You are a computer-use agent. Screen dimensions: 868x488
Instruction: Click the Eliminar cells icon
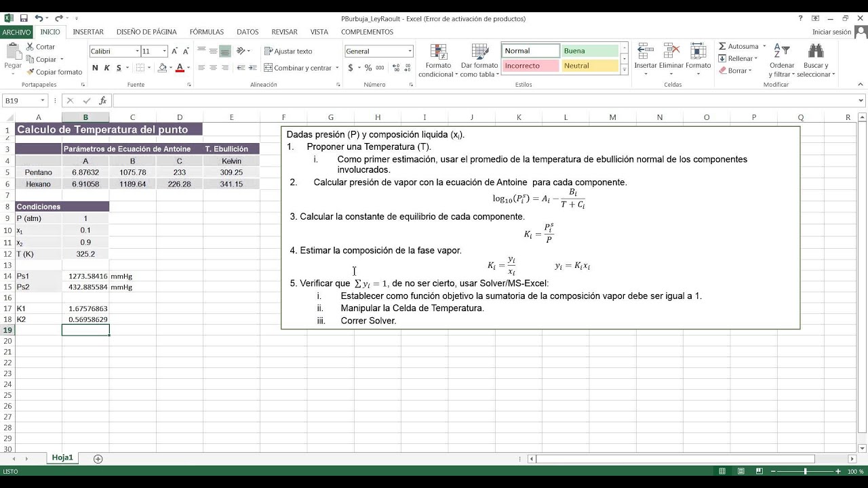671,51
